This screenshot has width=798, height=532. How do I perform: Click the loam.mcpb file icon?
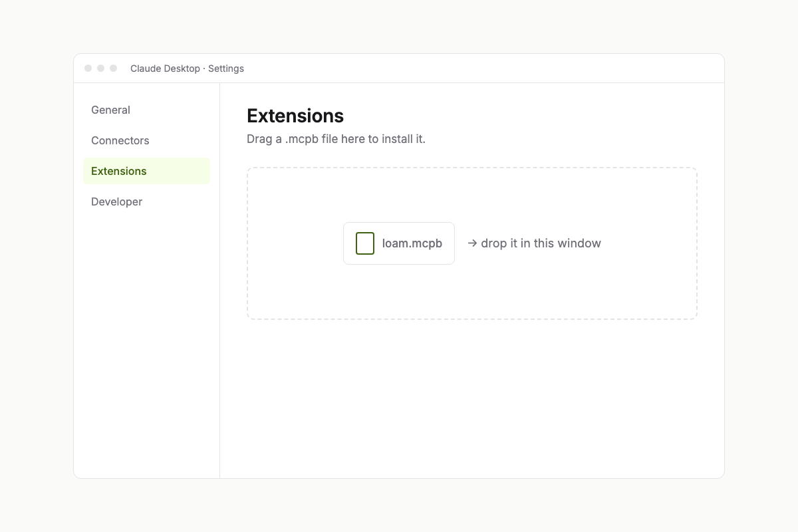365,243
